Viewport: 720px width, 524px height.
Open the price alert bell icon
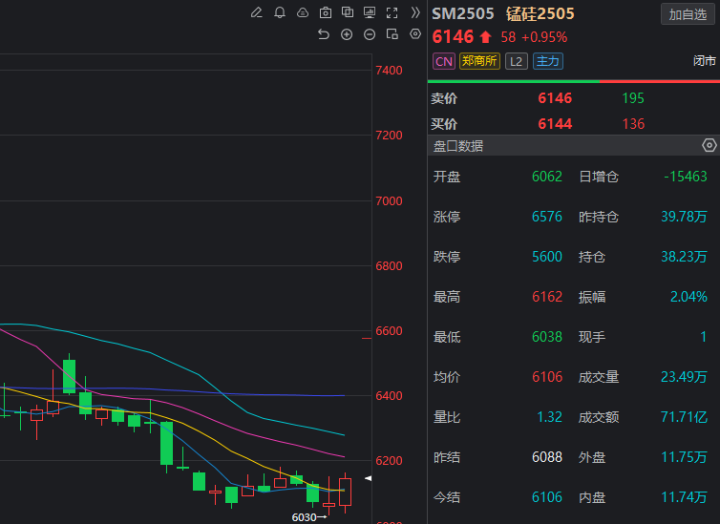click(279, 13)
